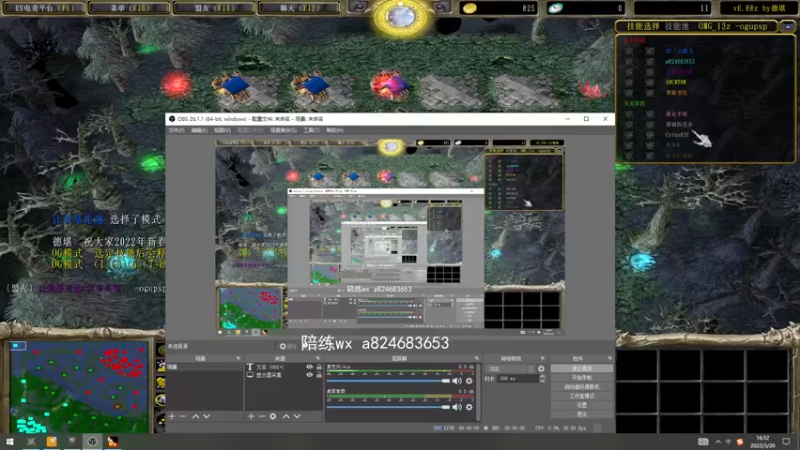Remove the selected source with the minus icon
Image resolution: width=800 pixels, height=450 pixels.
click(262, 416)
